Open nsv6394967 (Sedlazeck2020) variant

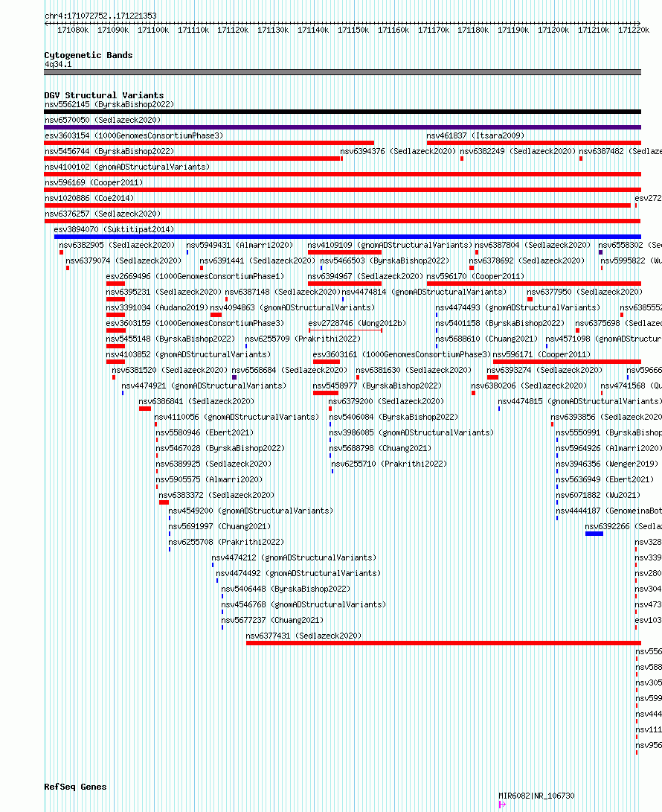tap(365, 276)
